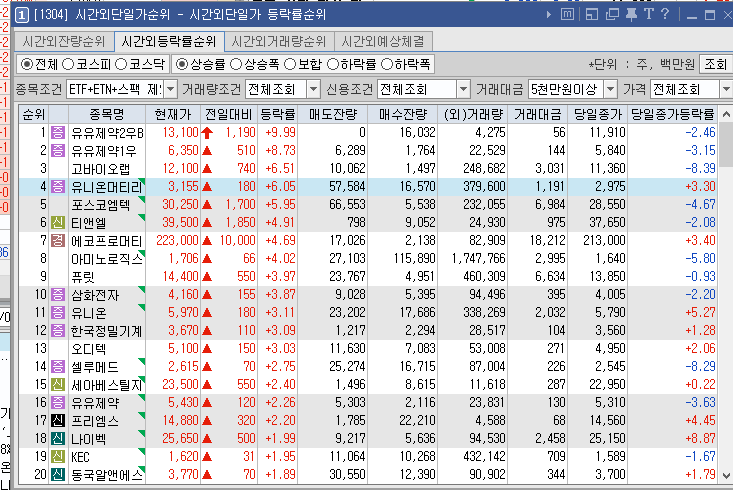Image resolution: width=733 pixels, height=490 pixels.
Task: Click the red up arrow on 유유제약2우B row
Action: pos(207,133)
